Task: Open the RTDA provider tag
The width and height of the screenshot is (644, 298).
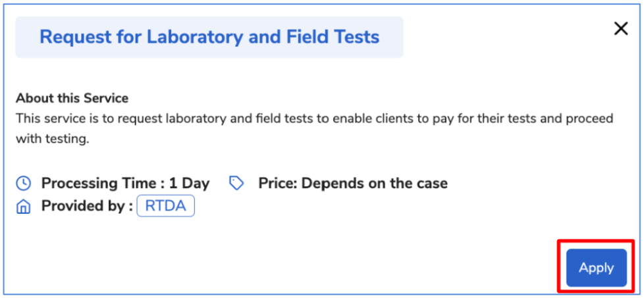Action: point(165,207)
